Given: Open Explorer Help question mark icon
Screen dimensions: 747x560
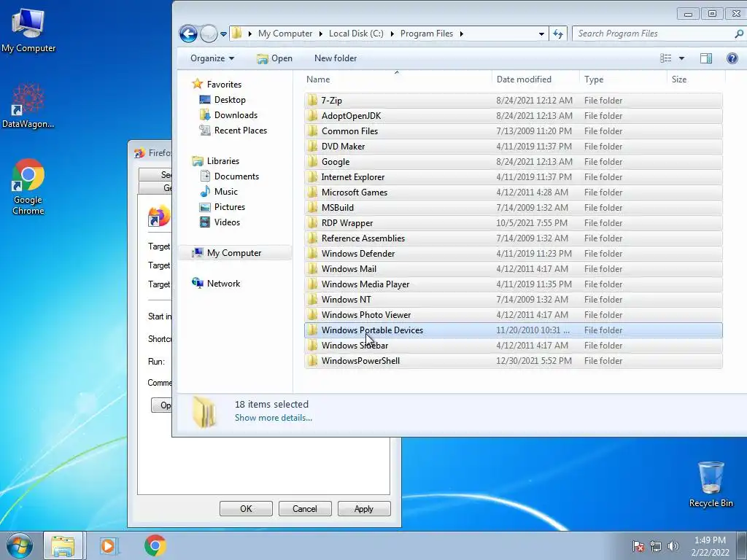Looking at the screenshot, I should tap(732, 58).
